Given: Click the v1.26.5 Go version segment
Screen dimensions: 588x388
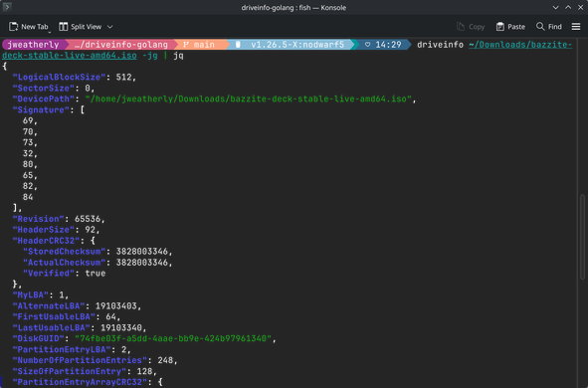Looking at the screenshot, I should coord(291,45).
